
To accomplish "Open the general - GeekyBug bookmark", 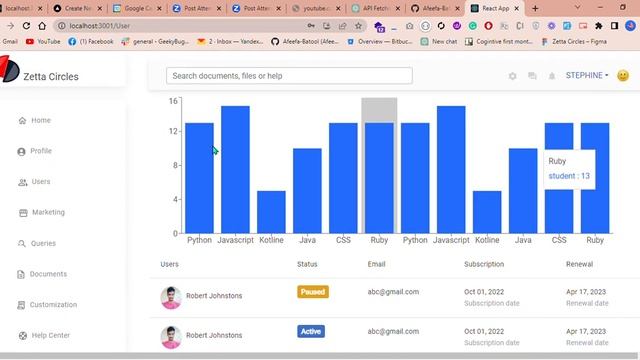I will [x=155, y=41].
